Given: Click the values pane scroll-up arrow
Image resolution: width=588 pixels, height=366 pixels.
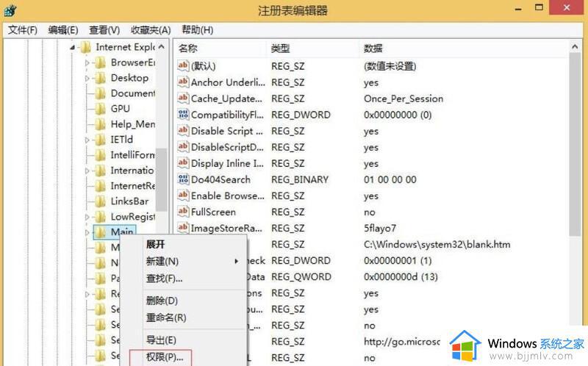Looking at the screenshot, I should coord(575,47).
